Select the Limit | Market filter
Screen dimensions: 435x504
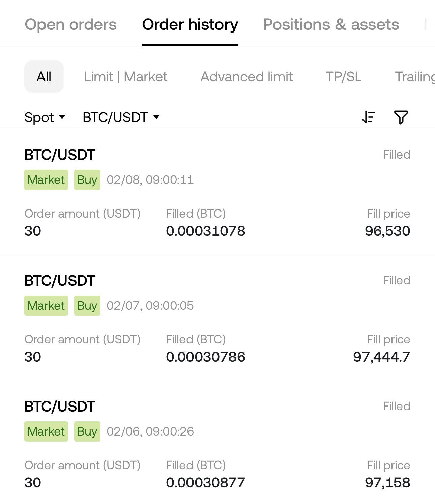[x=125, y=77]
